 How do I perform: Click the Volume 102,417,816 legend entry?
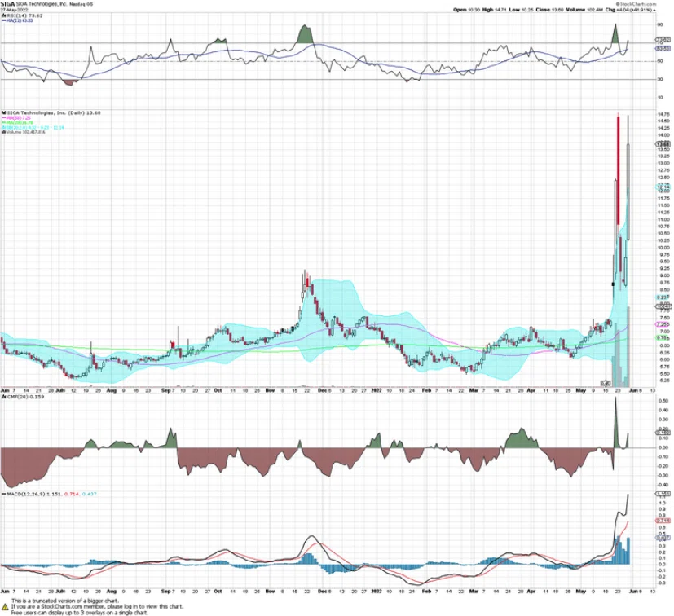tap(24, 132)
